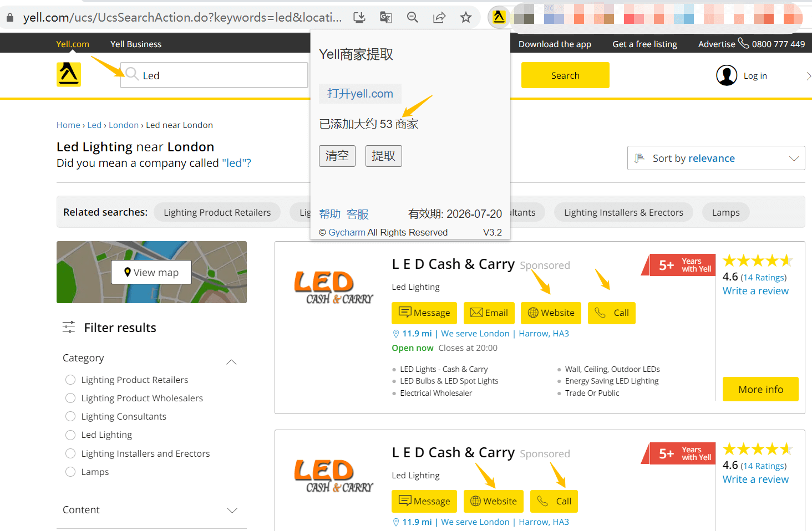Focus the Led search keyword field

[214, 75]
